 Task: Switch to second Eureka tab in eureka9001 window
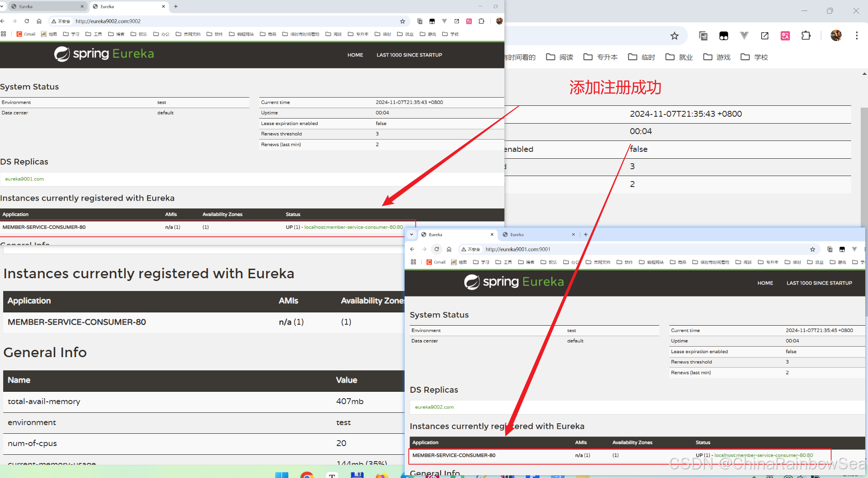[x=538, y=234]
